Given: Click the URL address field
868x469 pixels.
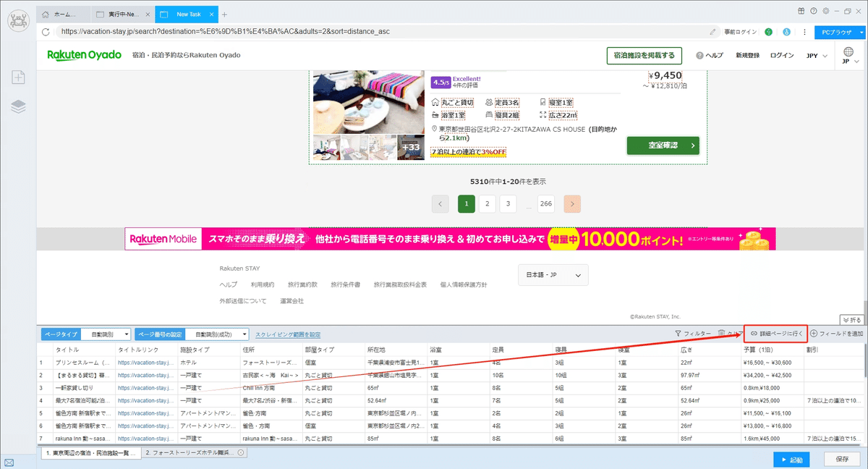Looking at the screenshot, I should pyautogui.click(x=380, y=32).
